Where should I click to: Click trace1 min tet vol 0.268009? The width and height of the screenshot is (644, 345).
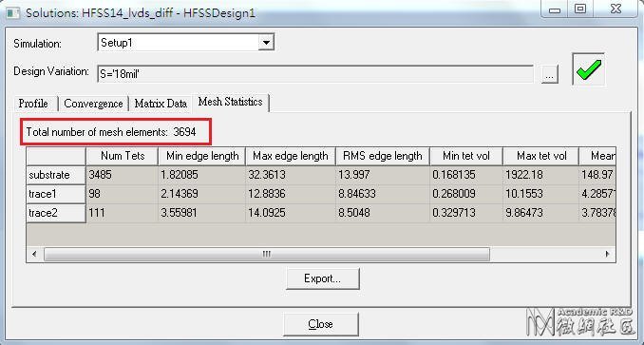tap(466, 194)
